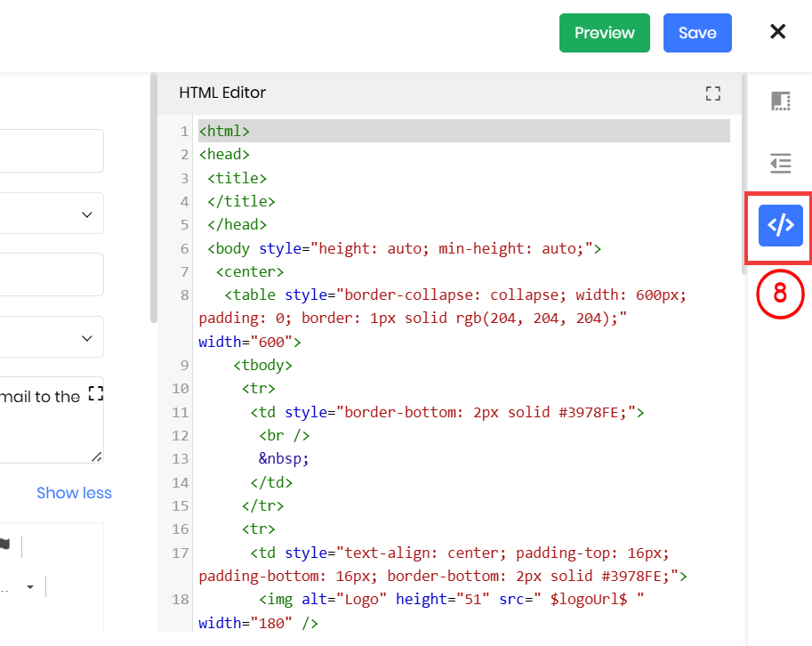Toggle the HTML code editor icon

coord(780,225)
